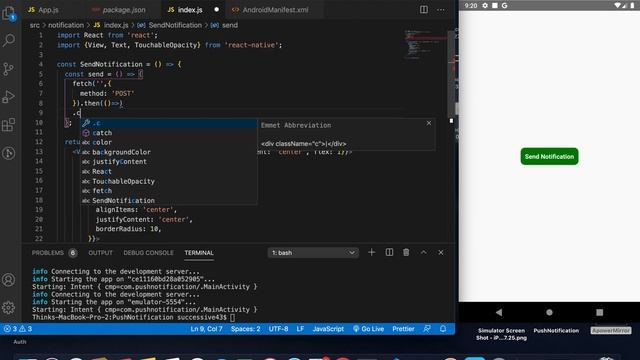Create a new terminal with plus icon

coord(371,253)
